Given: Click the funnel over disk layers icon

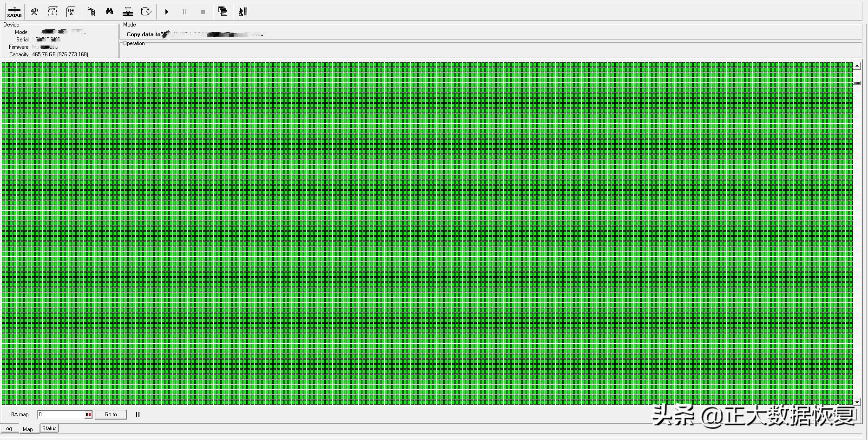Looking at the screenshot, I should click(128, 12).
